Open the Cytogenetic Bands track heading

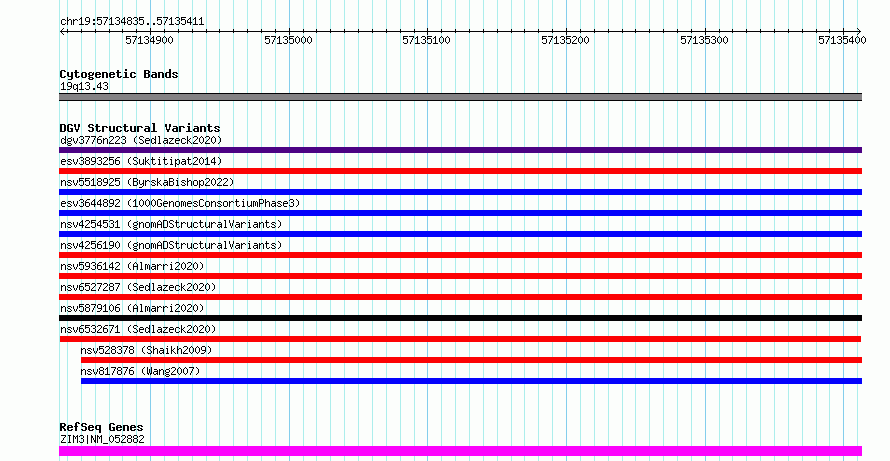click(x=119, y=74)
